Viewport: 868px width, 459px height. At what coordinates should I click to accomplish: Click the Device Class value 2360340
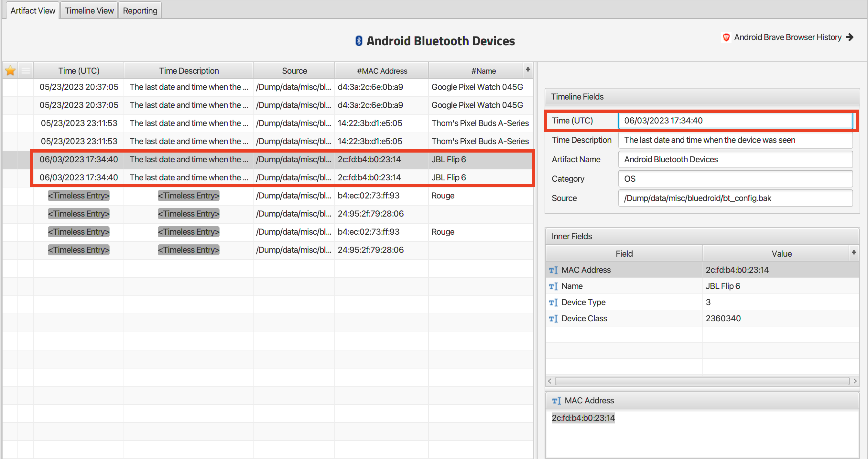(x=723, y=319)
